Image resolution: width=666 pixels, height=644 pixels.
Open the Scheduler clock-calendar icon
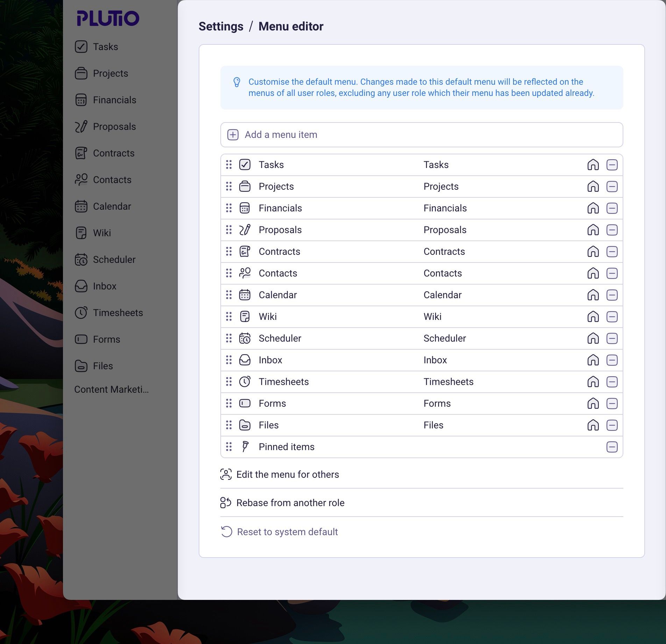82,260
